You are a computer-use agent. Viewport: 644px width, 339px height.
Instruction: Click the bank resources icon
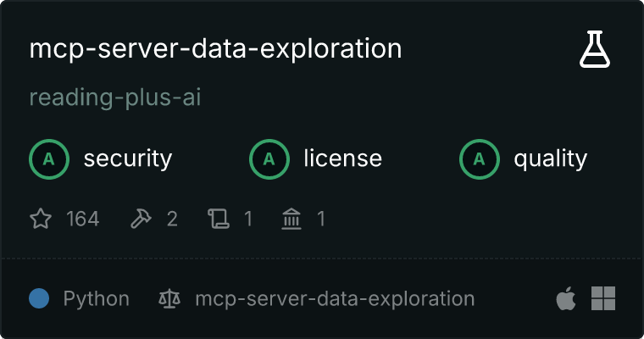pyautogui.click(x=291, y=220)
